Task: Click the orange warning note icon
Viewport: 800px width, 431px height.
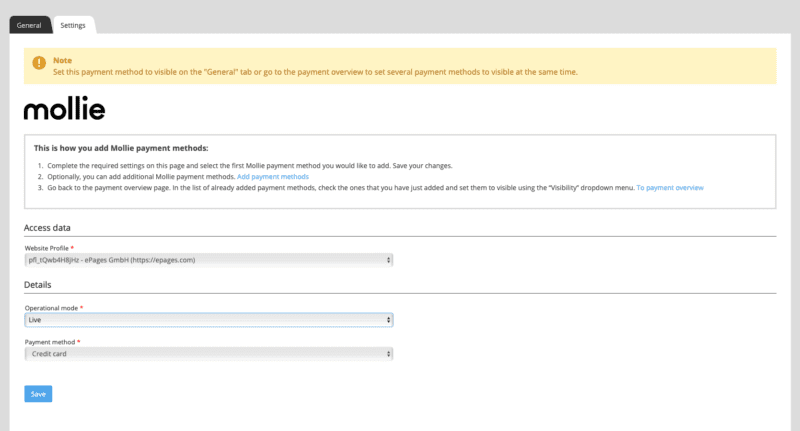Action: 39,63
